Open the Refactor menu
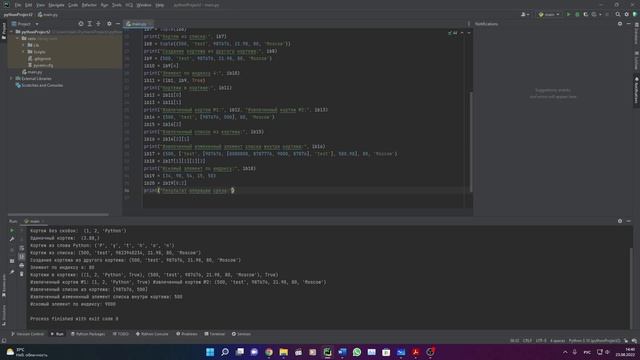The width and height of the screenshot is (640, 360). [89, 5]
